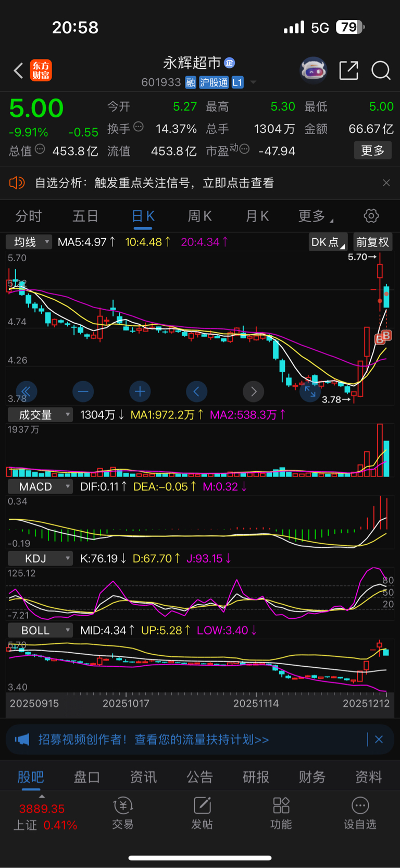400x868 pixels.
Task: Tap the info icon next to 总值
Action: tap(40, 150)
